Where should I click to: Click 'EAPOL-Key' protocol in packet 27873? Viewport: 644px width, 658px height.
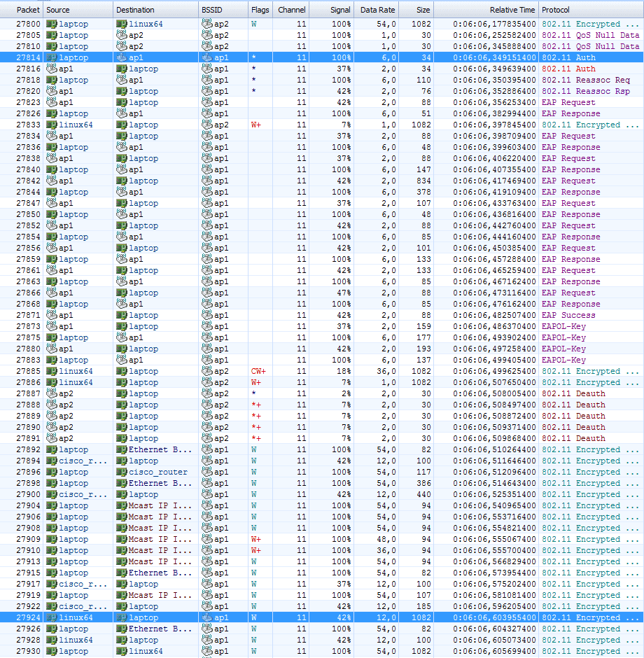pyautogui.click(x=563, y=326)
